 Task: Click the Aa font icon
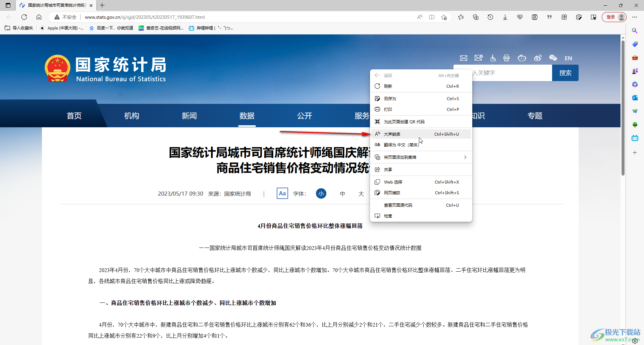[282, 194]
